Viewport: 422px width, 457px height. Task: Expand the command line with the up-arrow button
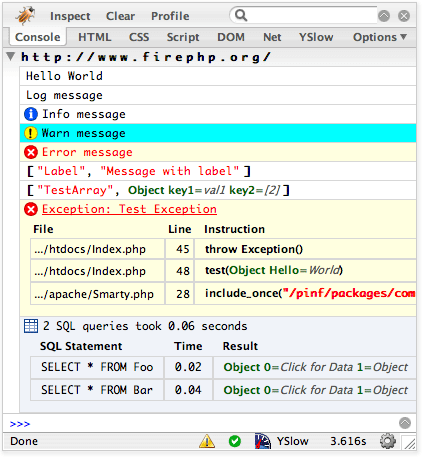tap(405, 423)
